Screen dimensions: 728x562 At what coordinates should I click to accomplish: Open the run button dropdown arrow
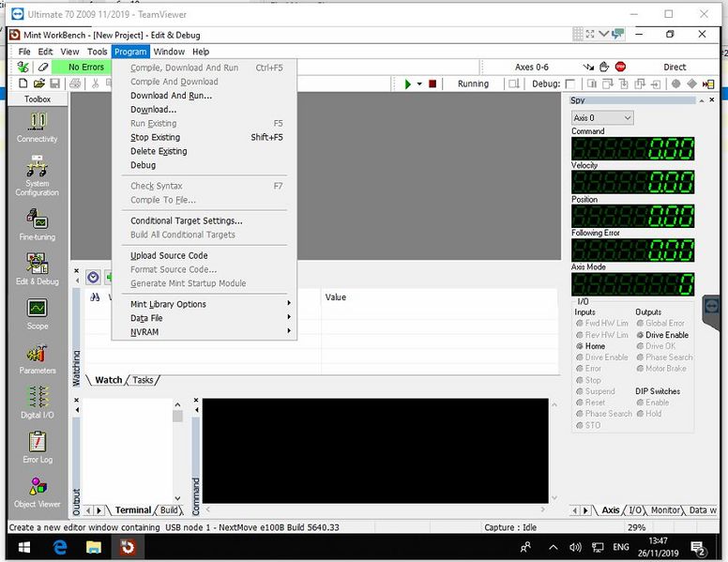(419, 84)
